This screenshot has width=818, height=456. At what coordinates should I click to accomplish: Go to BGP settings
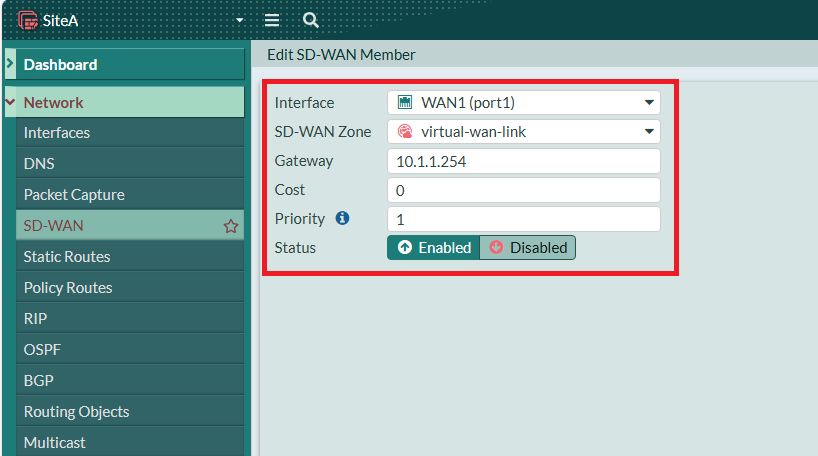(x=130, y=380)
